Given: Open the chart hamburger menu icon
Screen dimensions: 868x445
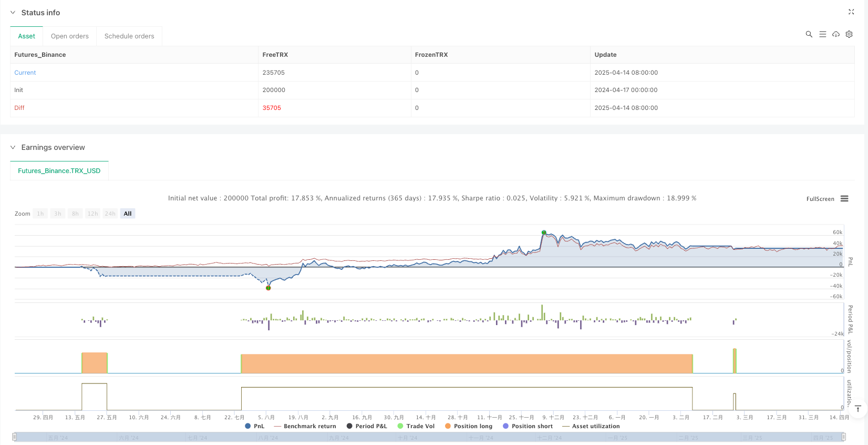Looking at the screenshot, I should coord(844,199).
